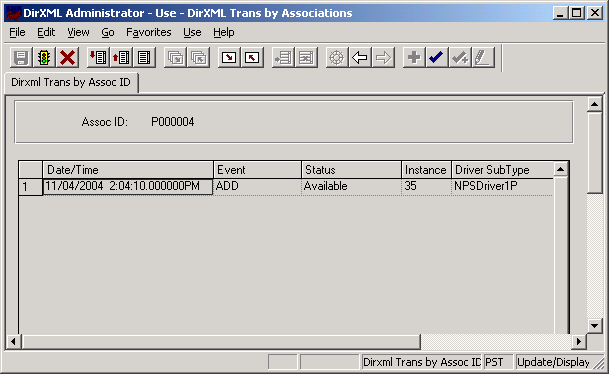Viewport: 609px width, 374px height.
Task: Open the File menu
Action: [x=17, y=32]
